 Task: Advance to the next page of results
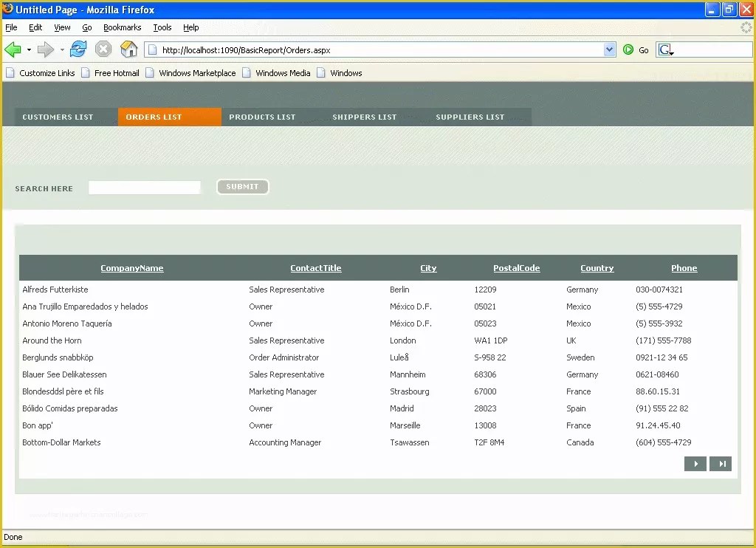click(695, 463)
